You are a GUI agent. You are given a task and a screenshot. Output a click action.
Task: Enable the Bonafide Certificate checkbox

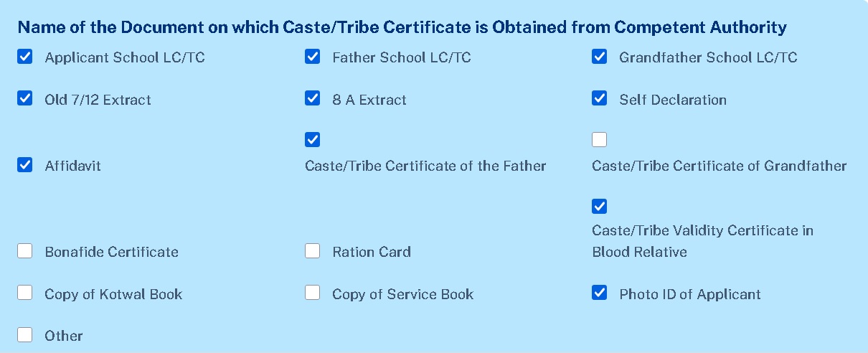[x=25, y=251]
